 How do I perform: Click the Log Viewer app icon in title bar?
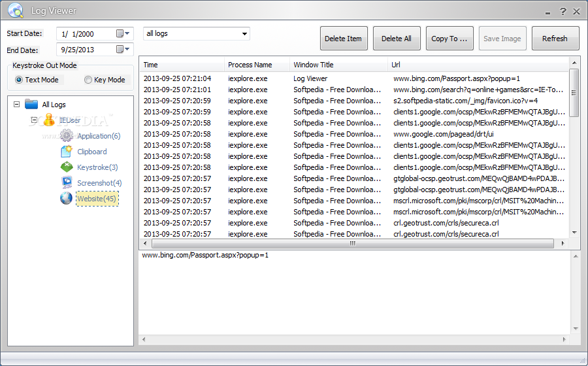tap(16, 10)
